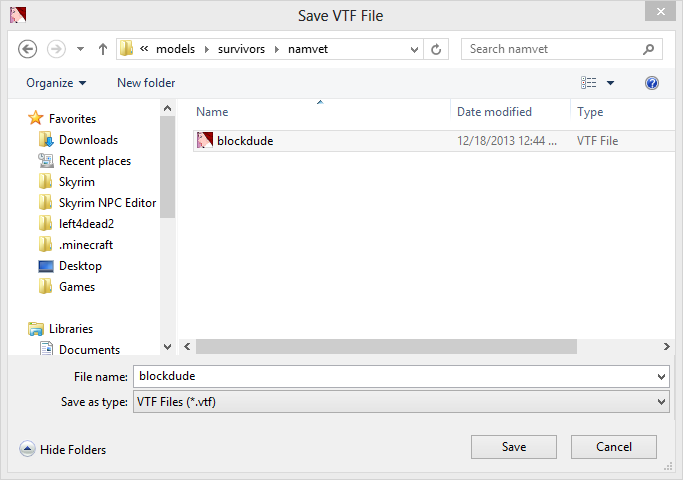Image resolution: width=683 pixels, height=480 pixels.
Task: Sort by Date modified column header
Action: click(494, 112)
